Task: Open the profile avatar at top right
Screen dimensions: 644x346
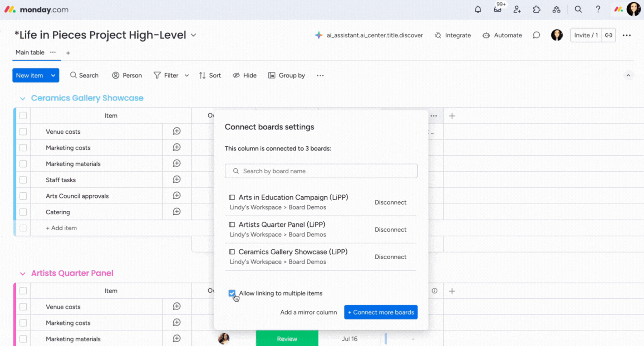Action: (x=634, y=9)
